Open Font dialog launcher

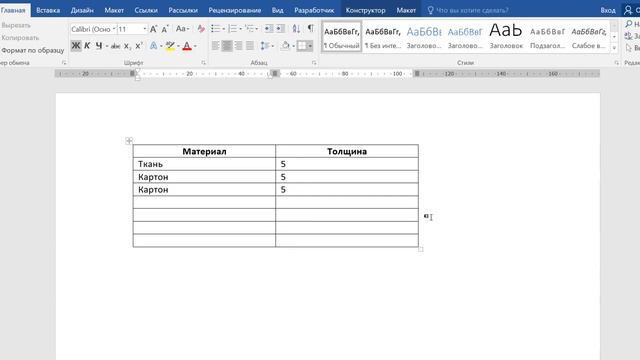pos(203,63)
